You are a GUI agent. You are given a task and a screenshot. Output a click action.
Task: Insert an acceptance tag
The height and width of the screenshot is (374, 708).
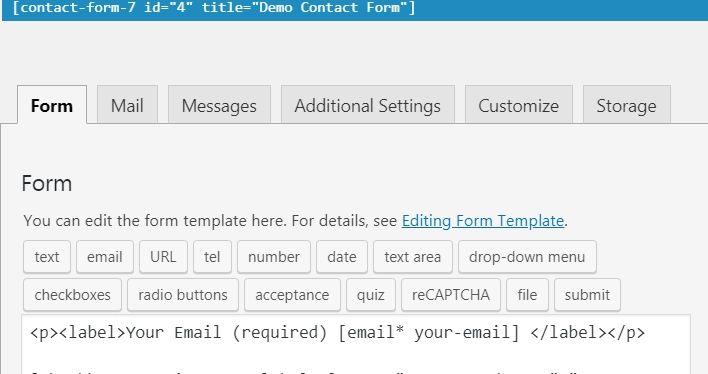(293, 295)
